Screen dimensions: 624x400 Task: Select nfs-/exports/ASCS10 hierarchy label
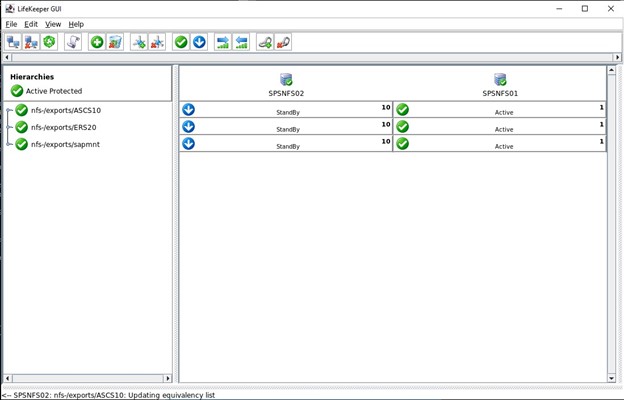(x=66, y=110)
